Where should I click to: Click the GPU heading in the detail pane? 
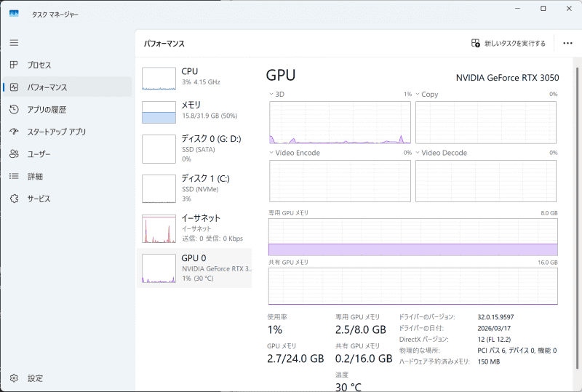[x=281, y=75]
